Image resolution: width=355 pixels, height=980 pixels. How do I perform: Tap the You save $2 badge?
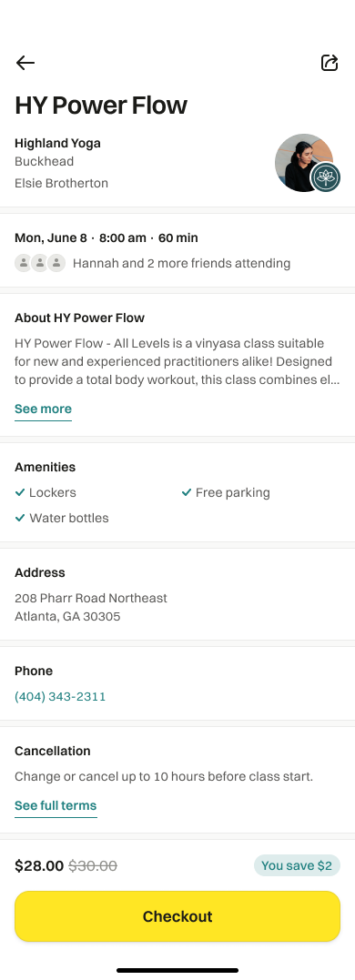point(297,865)
